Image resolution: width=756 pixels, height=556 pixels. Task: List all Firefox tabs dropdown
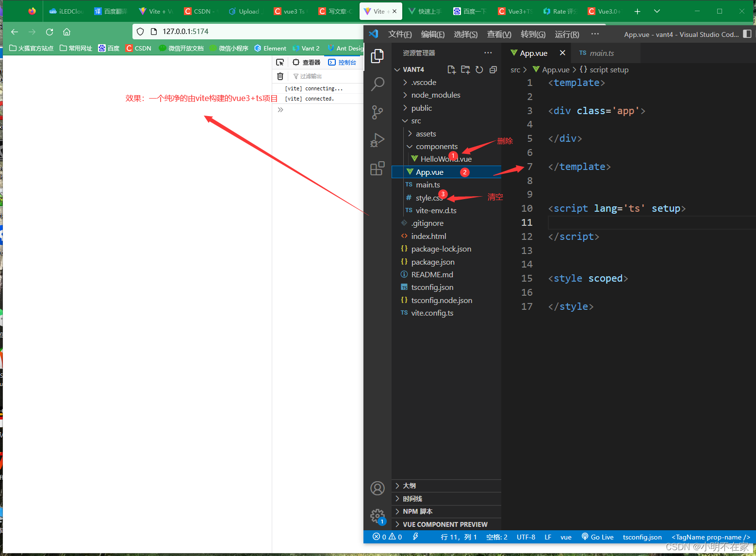(657, 11)
